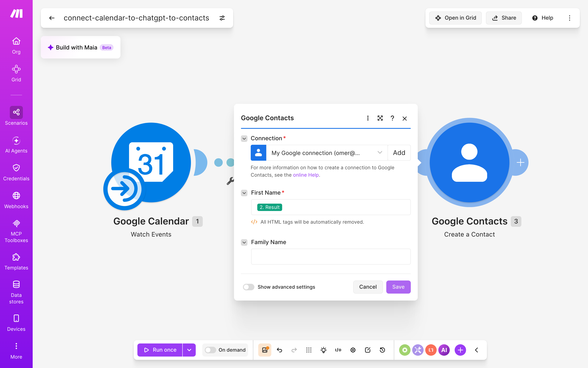Click Add connection button
This screenshot has width=588, height=368.
coord(399,153)
